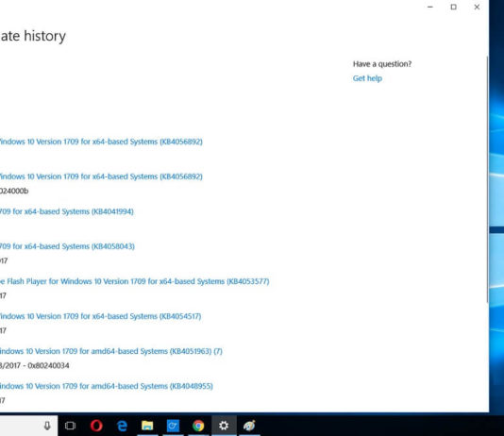Open the paint palette app on taskbar

click(x=249, y=426)
